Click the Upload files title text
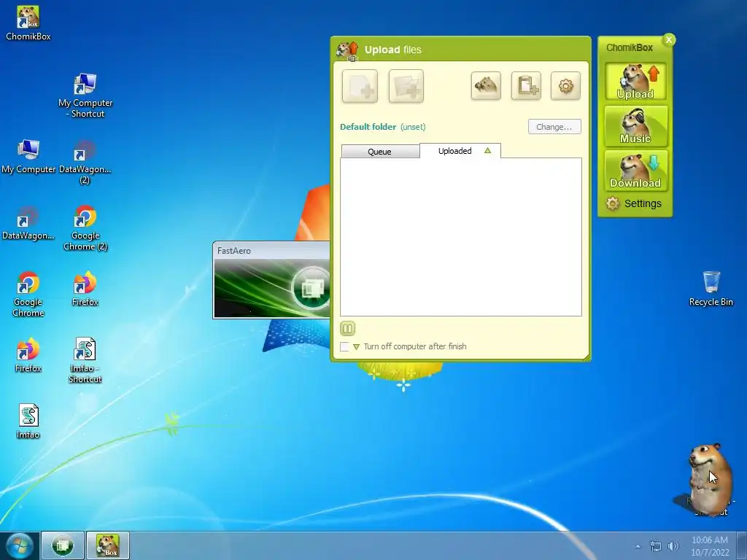The image size is (747, 560). 392,50
